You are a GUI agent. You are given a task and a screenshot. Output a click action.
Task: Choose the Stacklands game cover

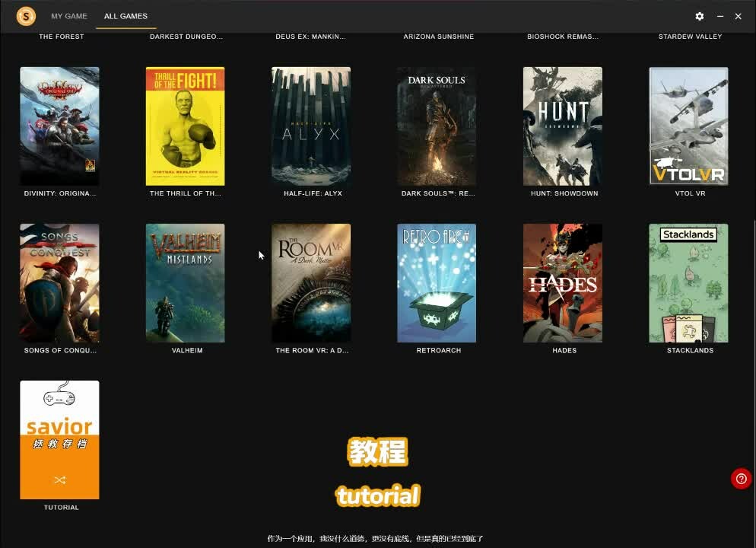pyautogui.click(x=688, y=283)
